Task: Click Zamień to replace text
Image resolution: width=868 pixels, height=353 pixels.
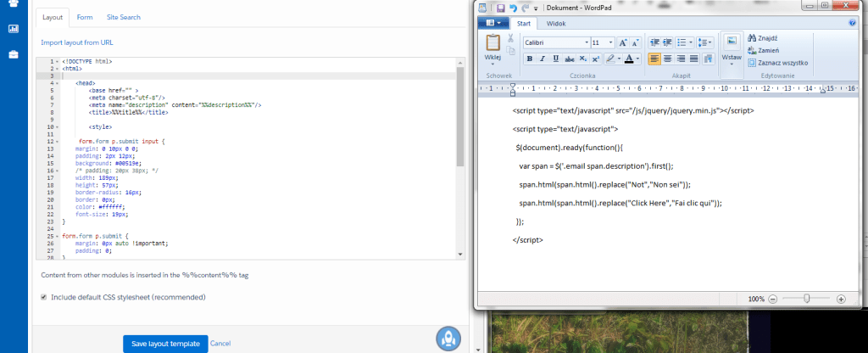Action: coord(764,50)
